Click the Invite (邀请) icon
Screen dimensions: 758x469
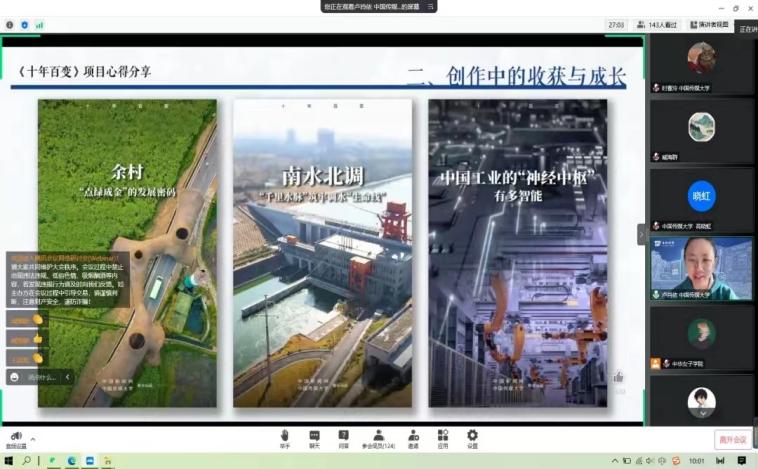pyautogui.click(x=413, y=436)
